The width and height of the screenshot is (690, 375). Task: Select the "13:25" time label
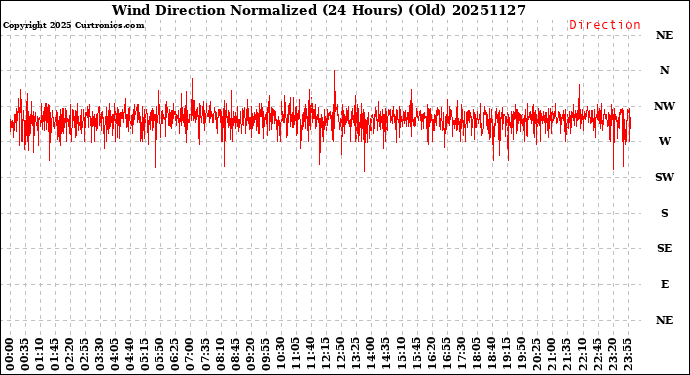pos(356,355)
